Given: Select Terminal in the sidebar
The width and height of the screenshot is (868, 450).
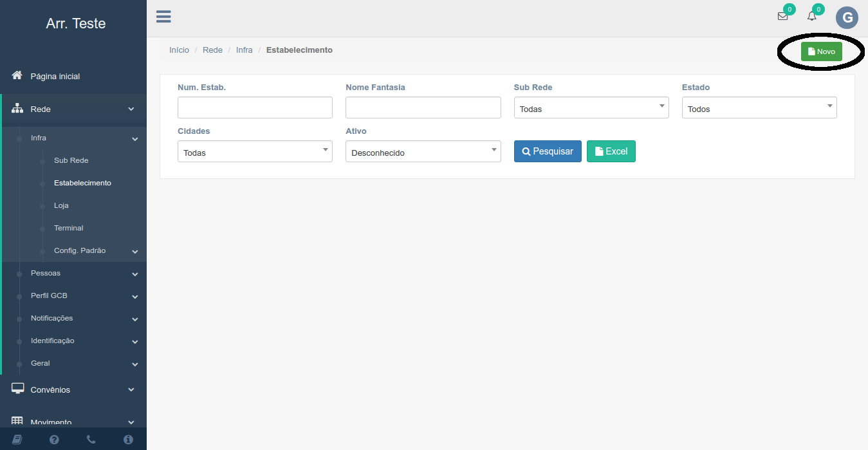Looking at the screenshot, I should (x=68, y=228).
